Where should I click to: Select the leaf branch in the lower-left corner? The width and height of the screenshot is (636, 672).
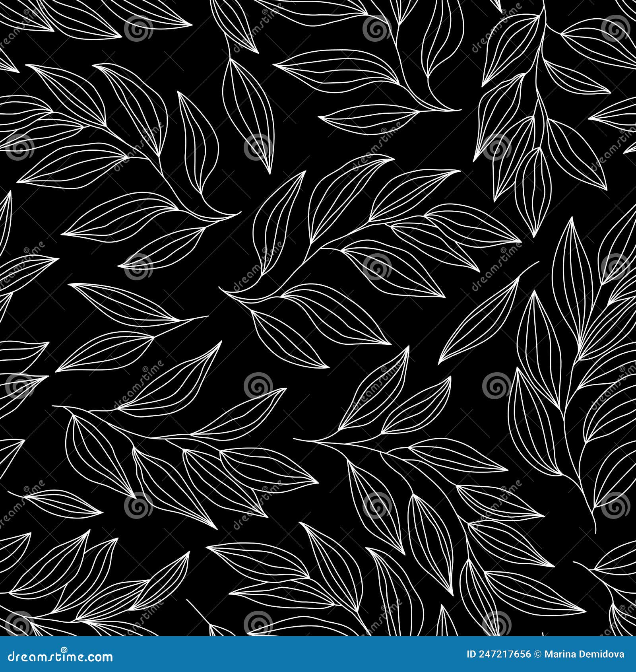point(72,577)
